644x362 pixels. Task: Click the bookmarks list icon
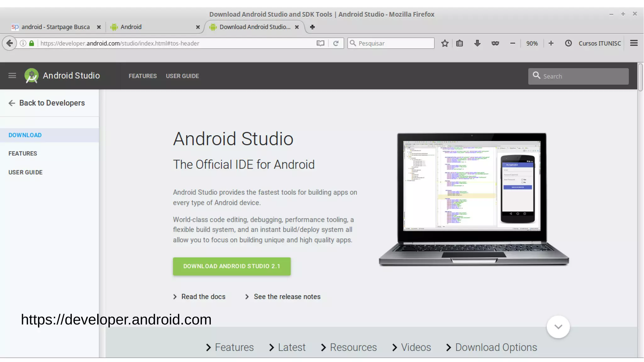point(459,43)
